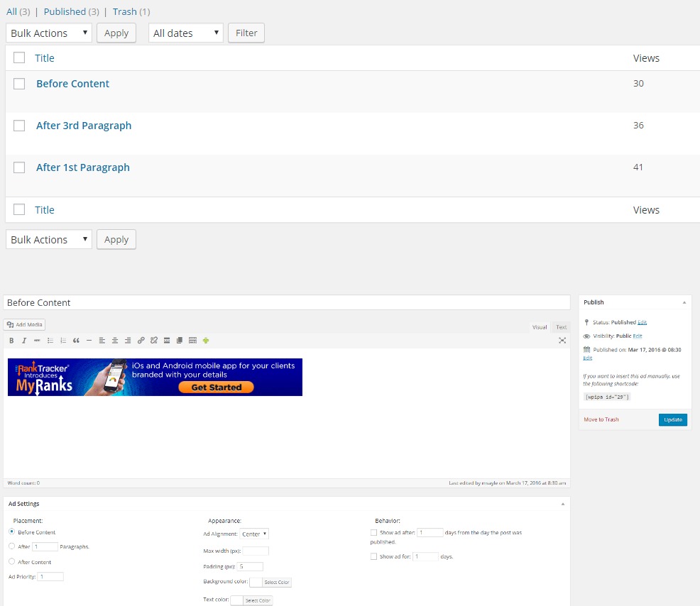This screenshot has height=606, width=700.
Task: Switch to the Text editor tab
Action: [561, 327]
